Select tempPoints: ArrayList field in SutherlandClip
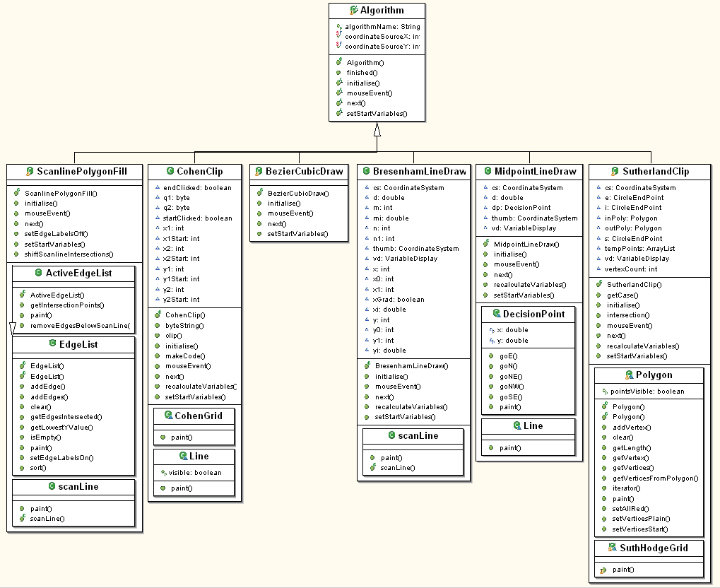Viewport: 720px width, 588px height. point(639,249)
